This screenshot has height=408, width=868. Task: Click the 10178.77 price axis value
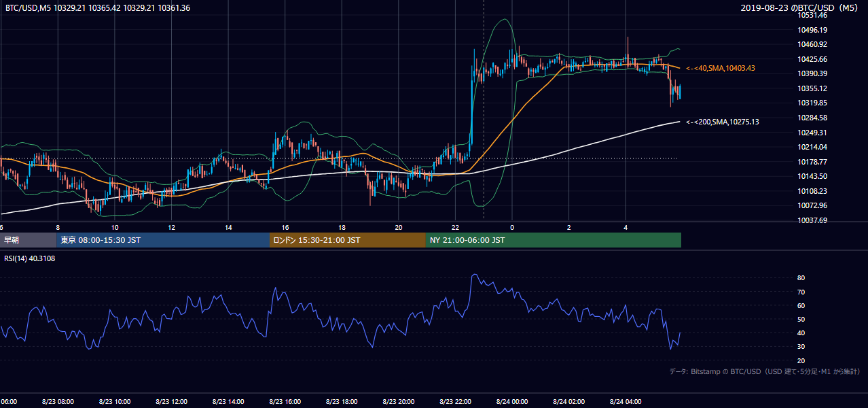(812, 162)
